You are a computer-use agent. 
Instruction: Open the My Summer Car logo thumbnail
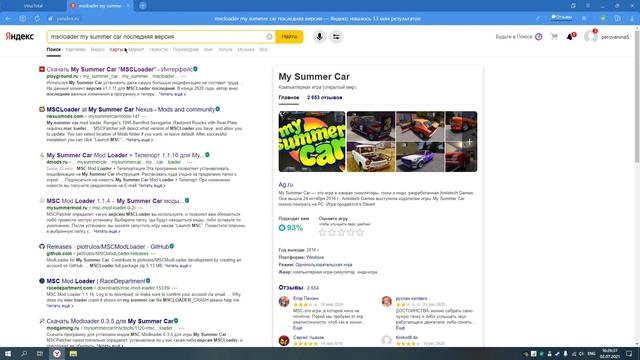[312, 142]
